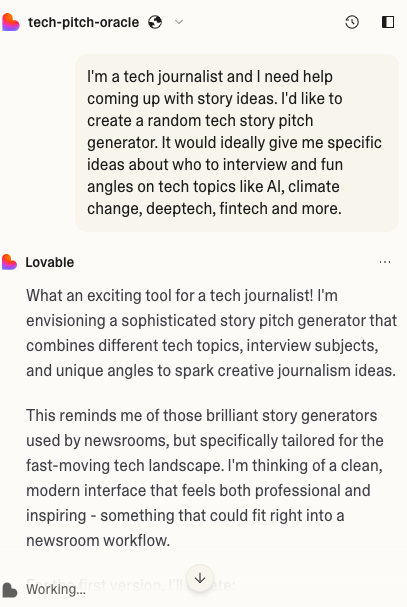The image size is (407, 607).
Task: Click faded "For the first version" text
Action: tap(131, 585)
